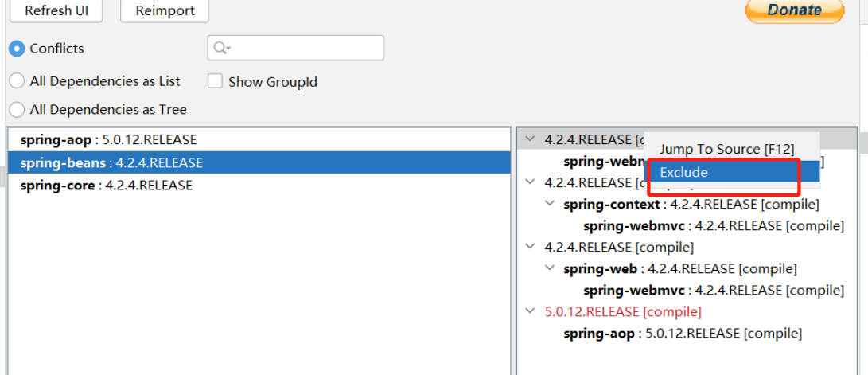Choose All Dependencies as Tree
868x375 pixels.
17,110
